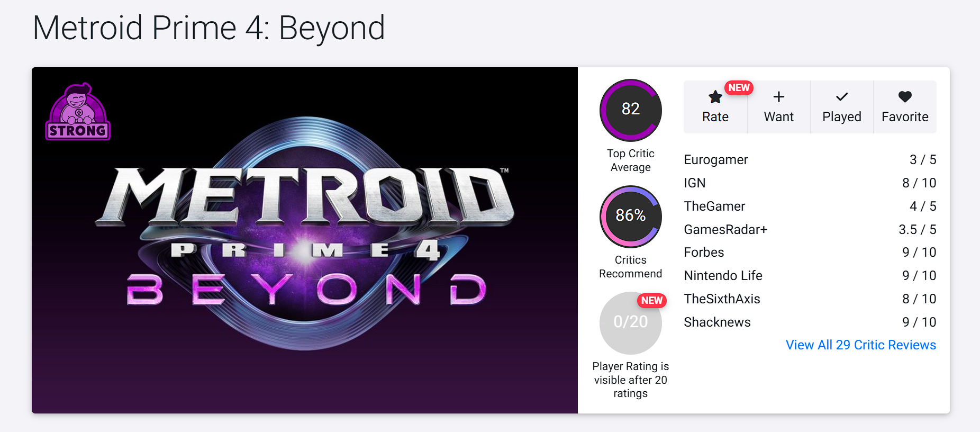Click the Forbes review listing

pos(704,253)
